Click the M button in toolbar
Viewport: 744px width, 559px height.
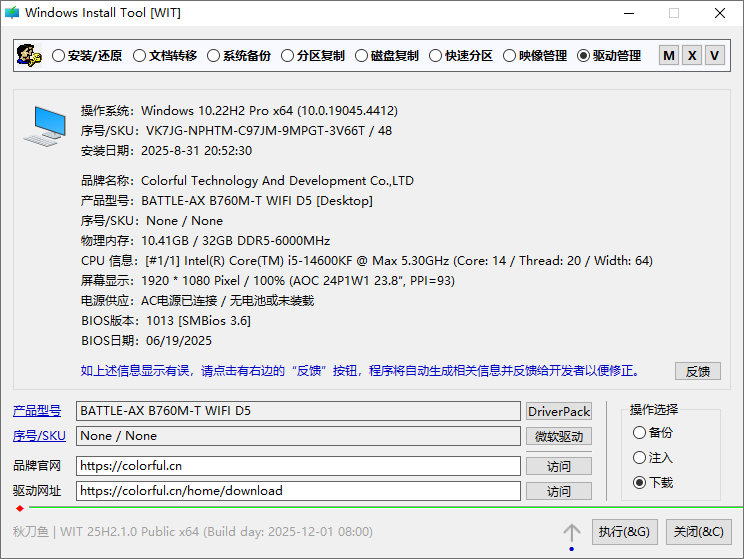pyautogui.click(x=669, y=56)
